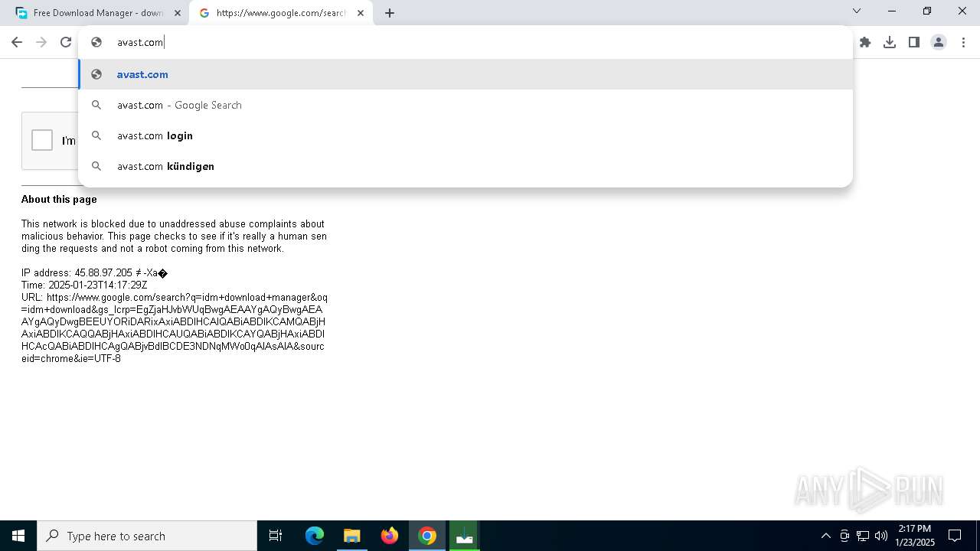Viewport: 980px width, 551px height.
Task: Open the profile avatar menu
Action: click(x=939, y=42)
